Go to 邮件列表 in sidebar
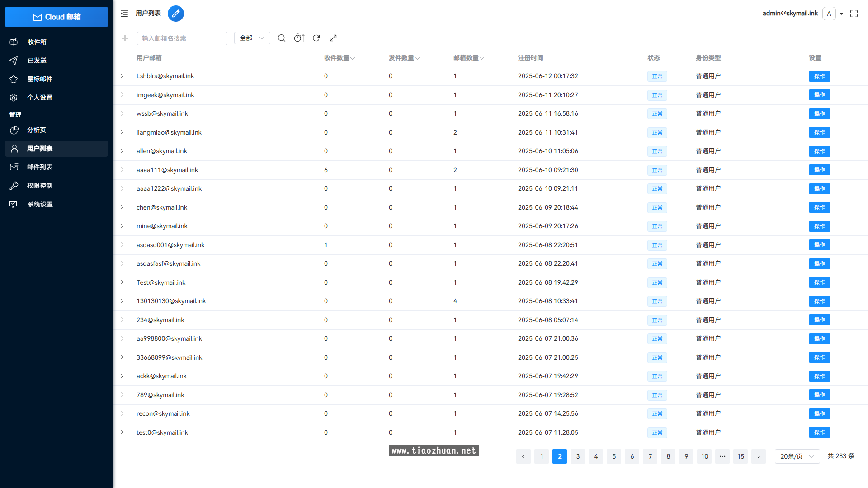Viewport: 868px width, 488px height. coord(40,167)
